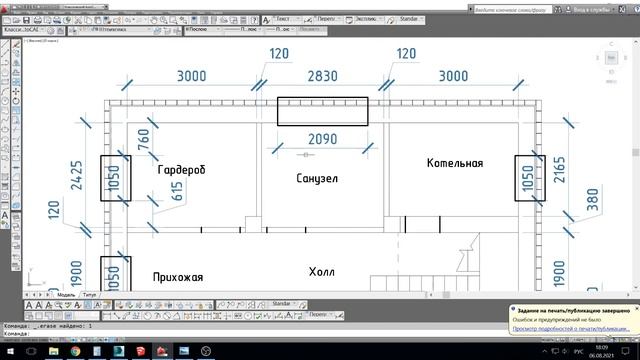Click the 380 dimension text
Screen dimensions: 640x360
(592, 199)
